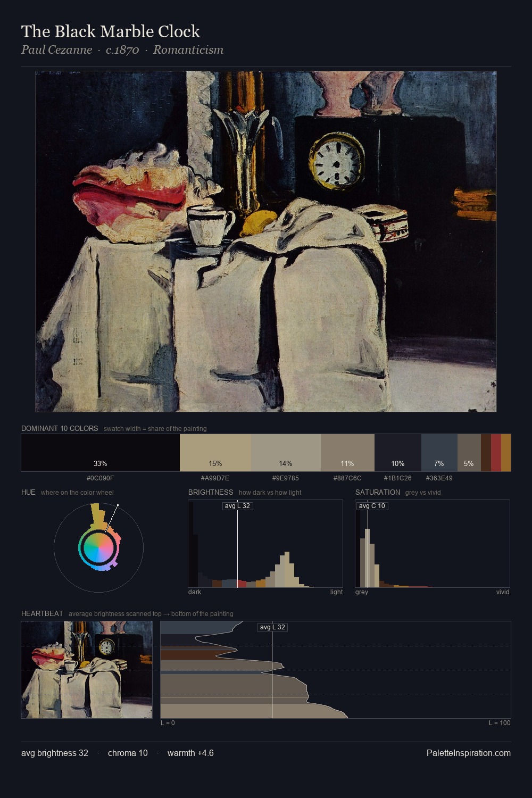Select the 11% taupe swatch
The height and width of the screenshot is (798, 532).
347,453
